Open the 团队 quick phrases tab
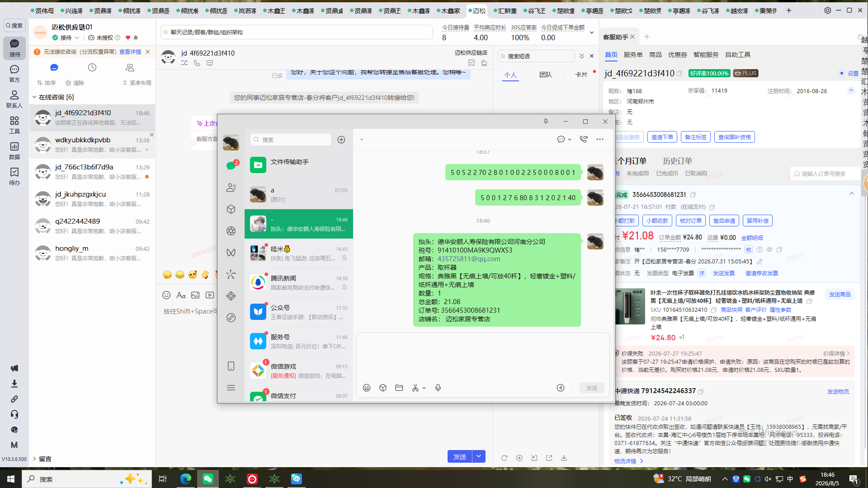 pos(546,75)
